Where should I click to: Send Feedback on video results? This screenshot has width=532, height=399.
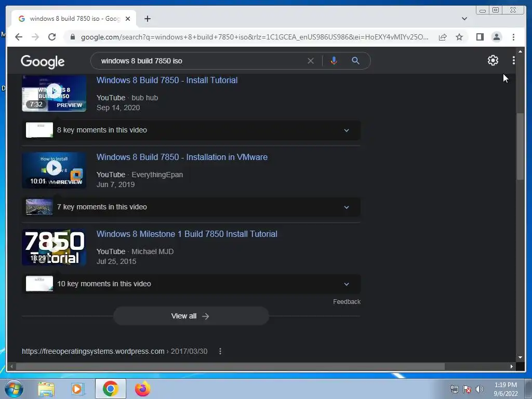pyautogui.click(x=347, y=302)
